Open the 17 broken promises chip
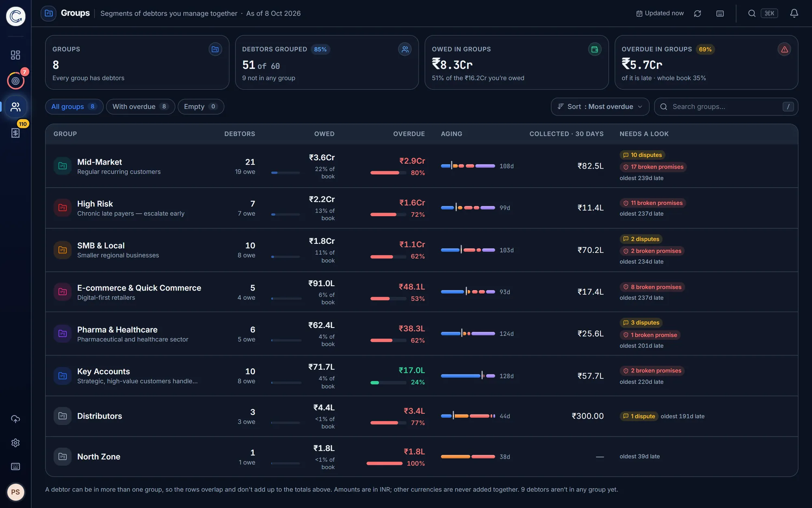This screenshot has height=508, width=812. pyautogui.click(x=653, y=167)
